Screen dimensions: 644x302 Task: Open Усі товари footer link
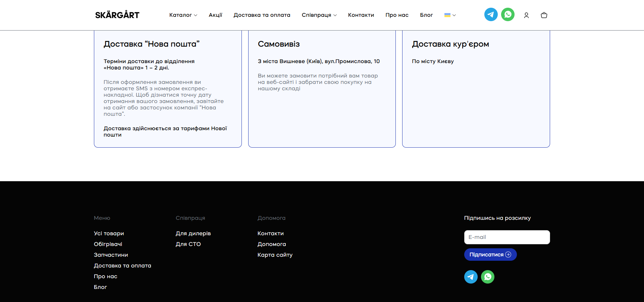click(x=109, y=234)
